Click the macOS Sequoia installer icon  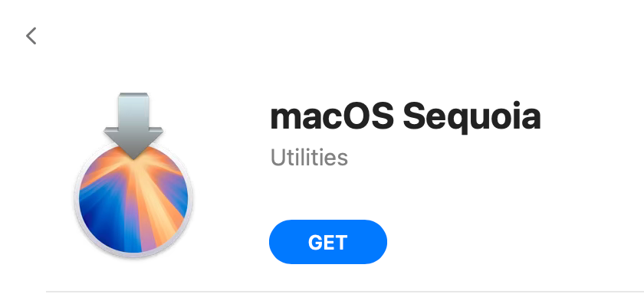tap(133, 175)
